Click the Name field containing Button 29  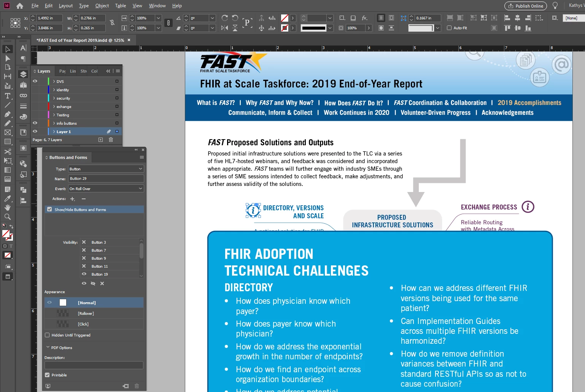(106, 178)
